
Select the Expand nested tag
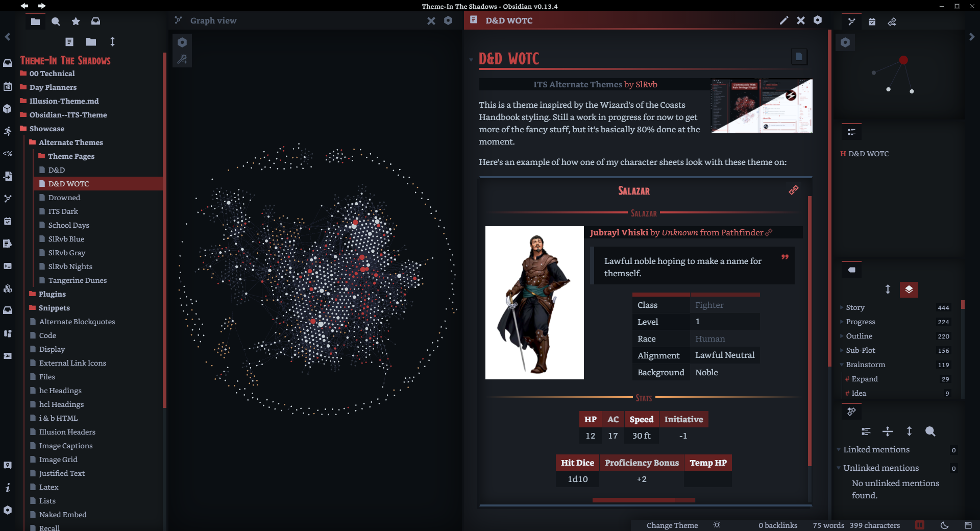point(864,379)
